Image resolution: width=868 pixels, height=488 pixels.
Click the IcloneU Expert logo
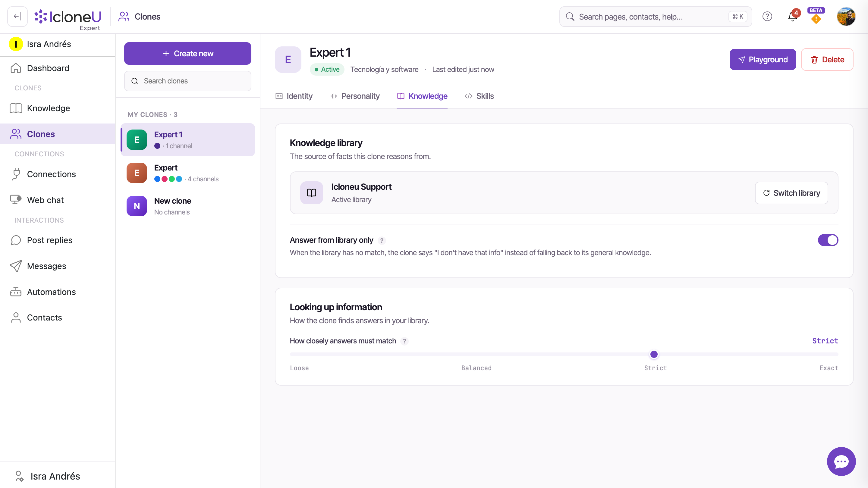68,20
